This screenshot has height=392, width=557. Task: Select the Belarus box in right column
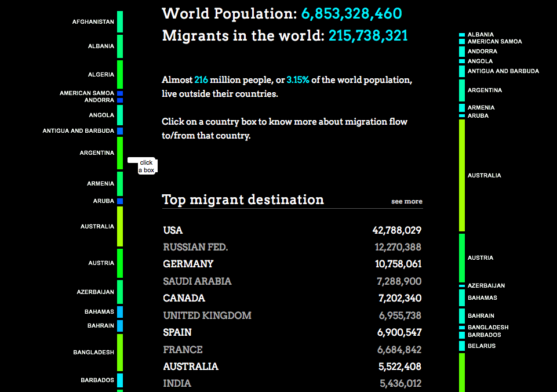coord(462,346)
